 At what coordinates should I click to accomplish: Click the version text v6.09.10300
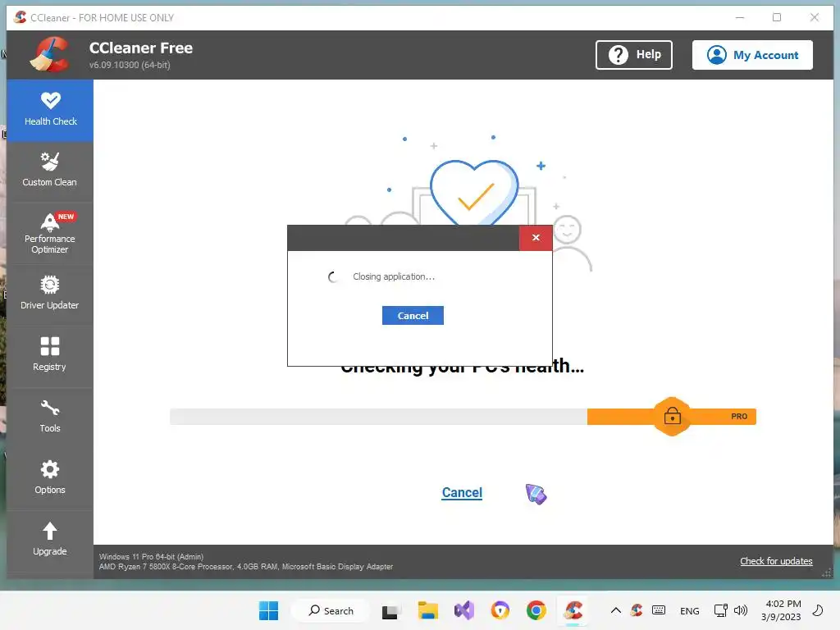tap(130, 65)
